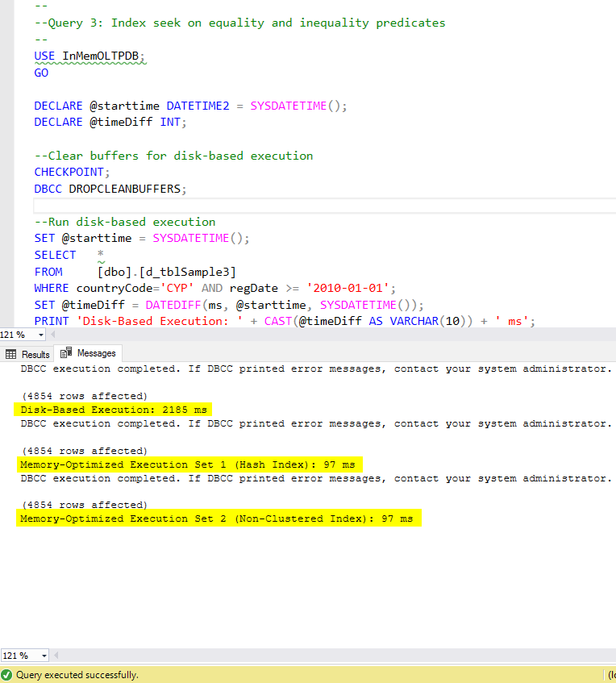Click the '[dbo].[d_tblSample3]' table name
Screen dimensions: 616x683
166,273
